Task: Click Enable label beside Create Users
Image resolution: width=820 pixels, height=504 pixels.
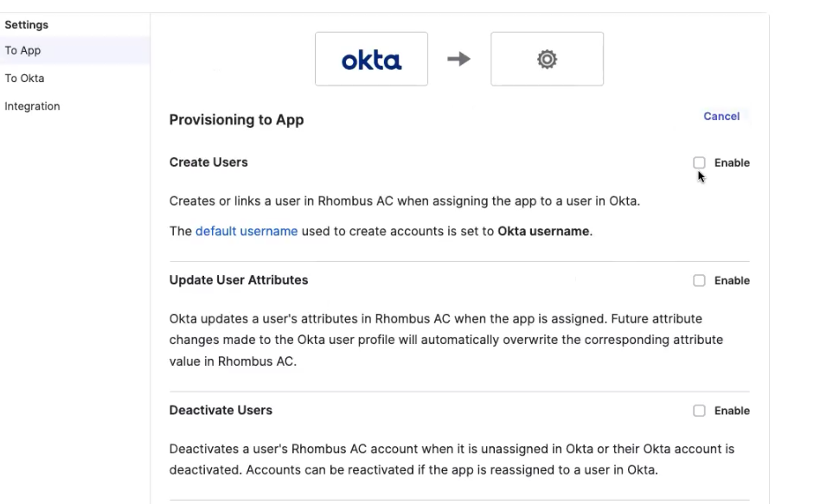Action: pyautogui.click(x=732, y=163)
